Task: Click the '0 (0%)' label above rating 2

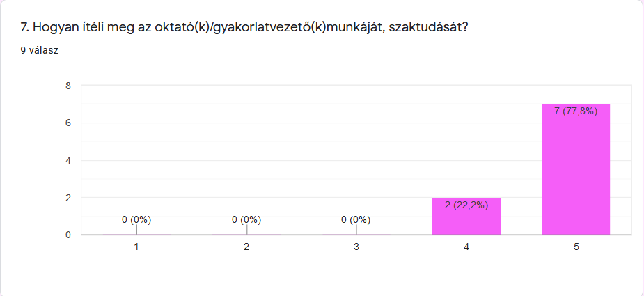Action: click(x=246, y=220)
